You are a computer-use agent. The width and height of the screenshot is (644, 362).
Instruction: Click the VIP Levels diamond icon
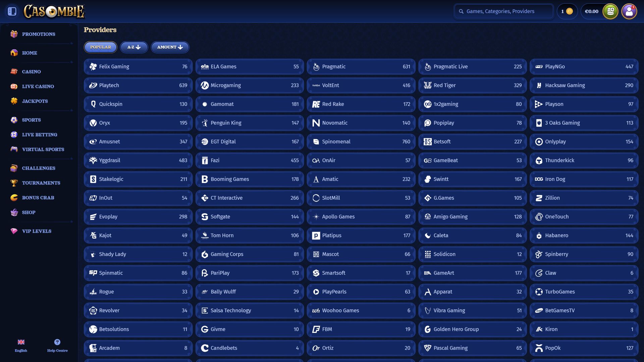click(14, 231)
